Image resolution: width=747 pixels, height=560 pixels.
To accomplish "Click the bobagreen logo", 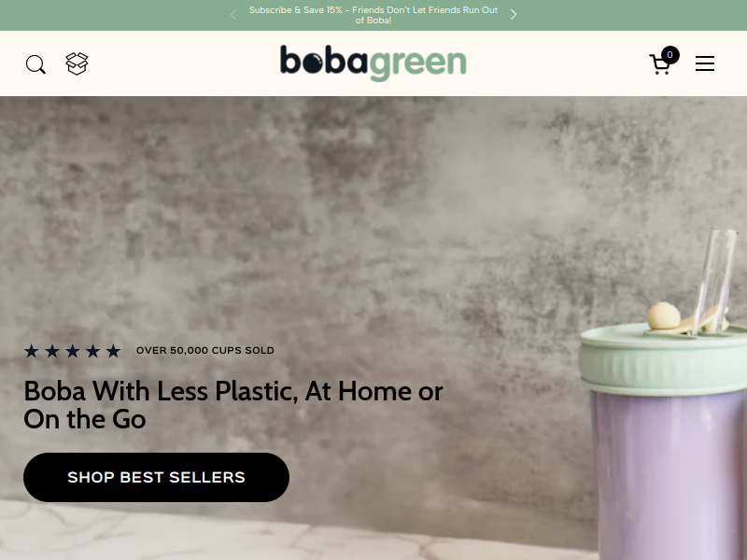I will [373, 63].
